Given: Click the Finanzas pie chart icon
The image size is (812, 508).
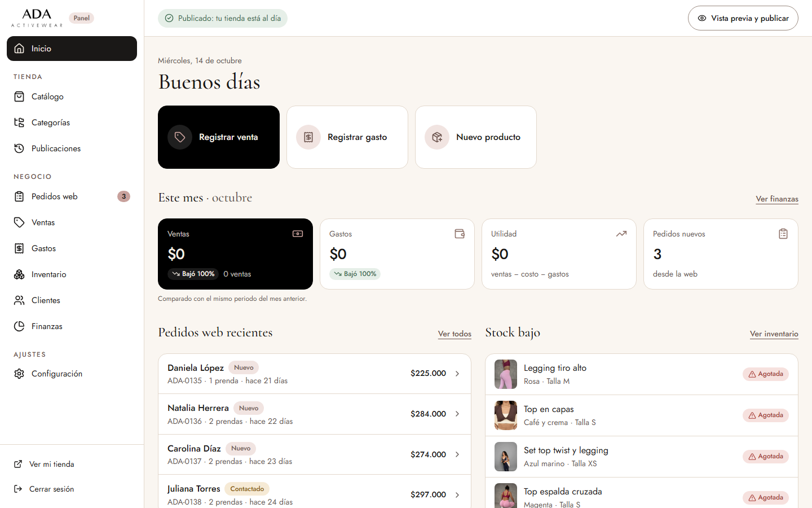Looking at the screenshot, I should point(19,326).
